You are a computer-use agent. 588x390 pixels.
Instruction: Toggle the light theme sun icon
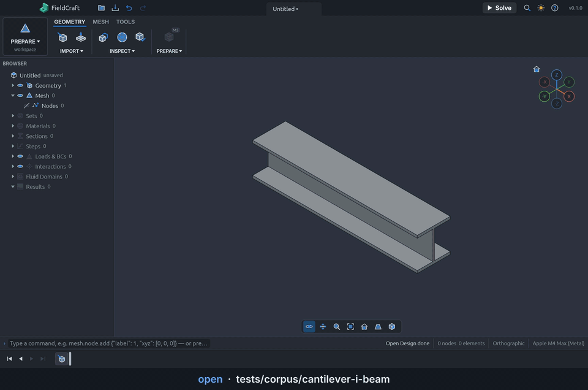(x=541, y=8)
